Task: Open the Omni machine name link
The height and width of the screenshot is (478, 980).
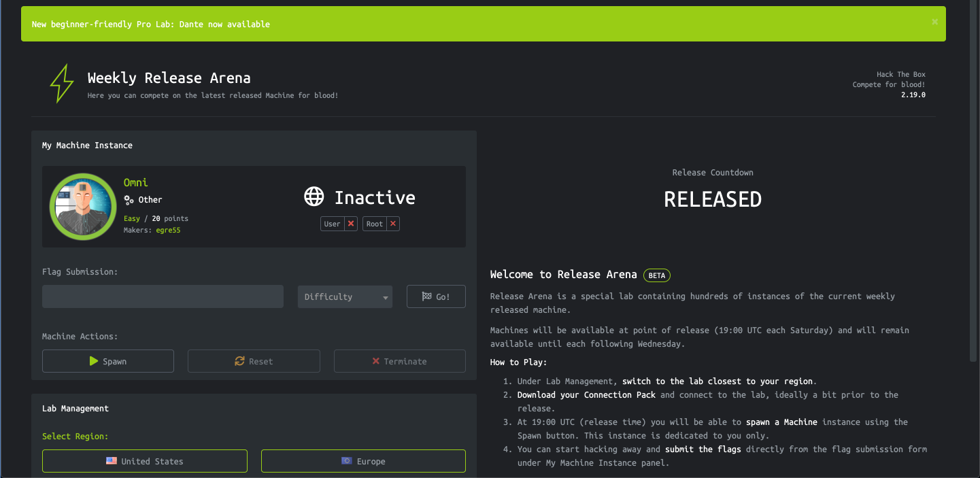Action: click(136, 182)
